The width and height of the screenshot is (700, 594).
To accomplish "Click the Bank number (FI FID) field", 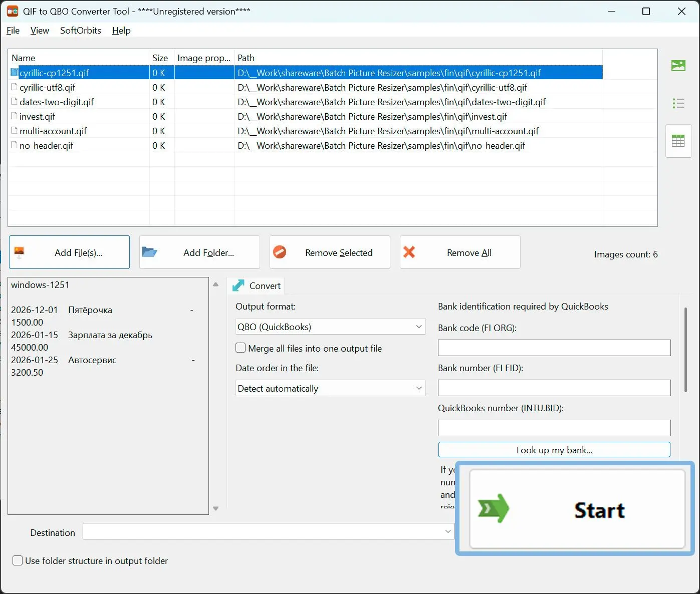I will coord(554,388).
